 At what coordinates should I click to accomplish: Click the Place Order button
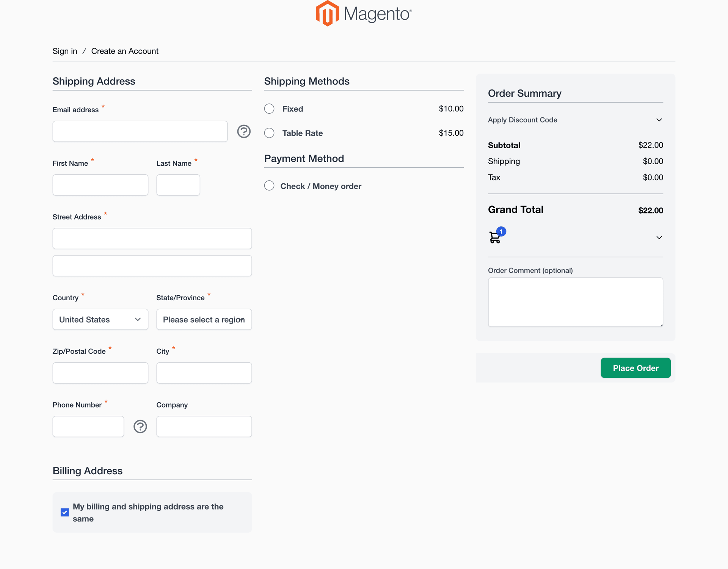click(635, 368)
